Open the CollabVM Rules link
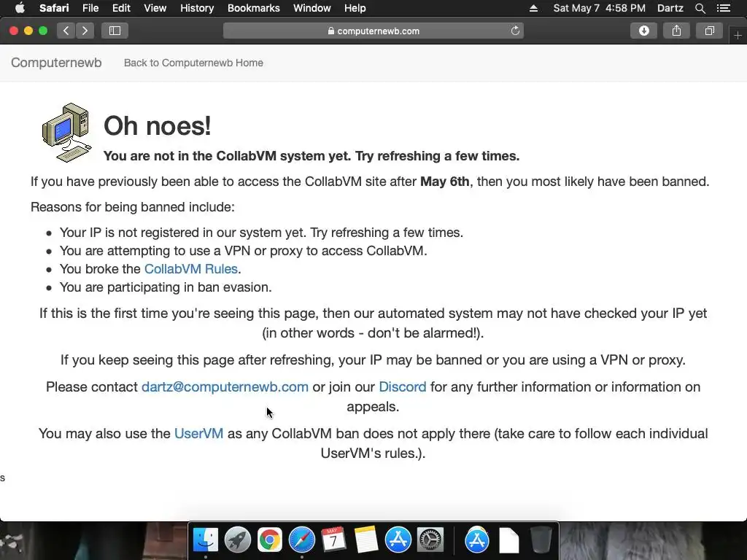This screenshot has height=560, width=747. (x=190, y=269)
